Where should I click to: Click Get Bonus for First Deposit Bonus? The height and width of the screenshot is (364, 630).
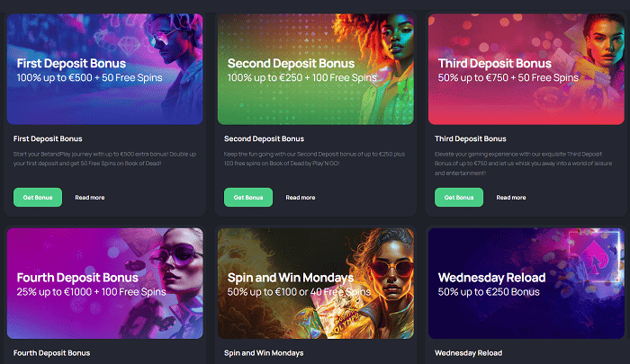[x=38, y=198]
